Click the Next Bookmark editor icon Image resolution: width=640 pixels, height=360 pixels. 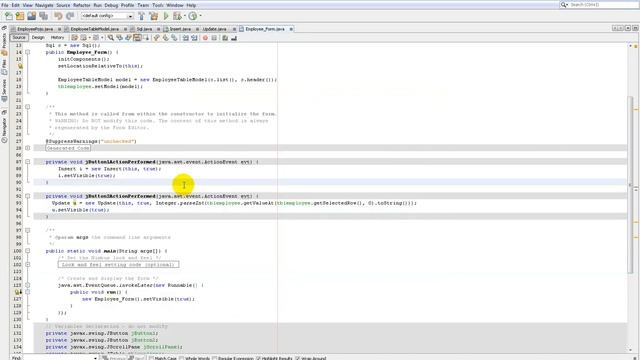[x=166, y=38]
